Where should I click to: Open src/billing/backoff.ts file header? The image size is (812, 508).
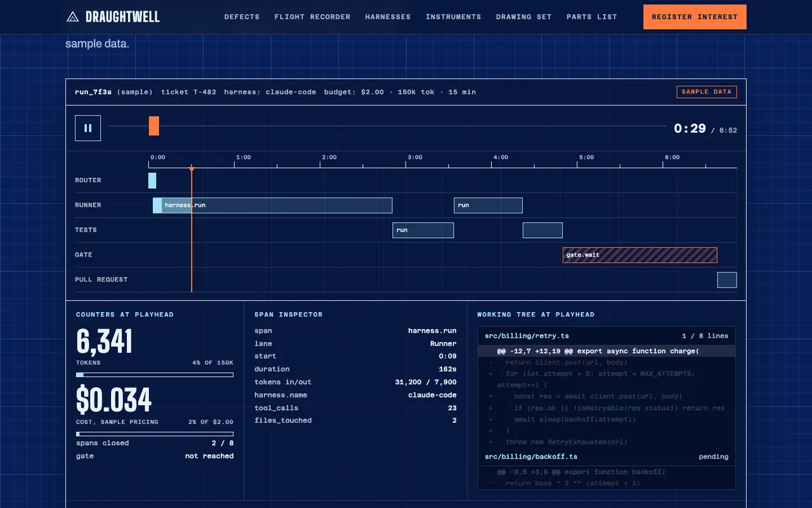[x=606, y=457]
